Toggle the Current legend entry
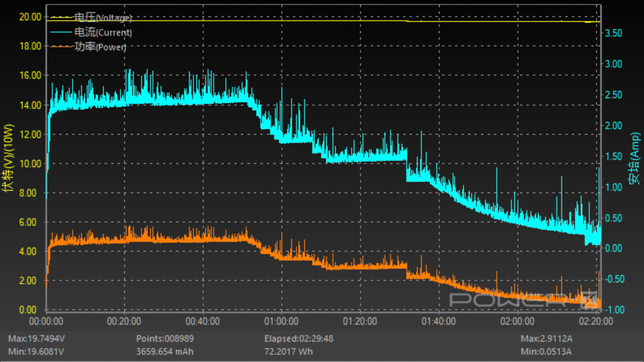The height and width of the screenshot is (362, 644). click(x=103, y=33)
